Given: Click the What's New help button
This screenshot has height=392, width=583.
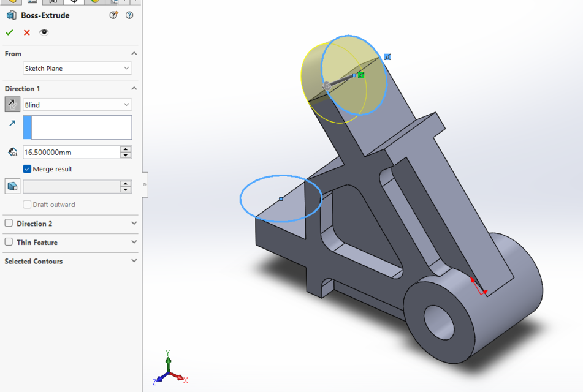Looking at the screenshot, I should (113, 15).
